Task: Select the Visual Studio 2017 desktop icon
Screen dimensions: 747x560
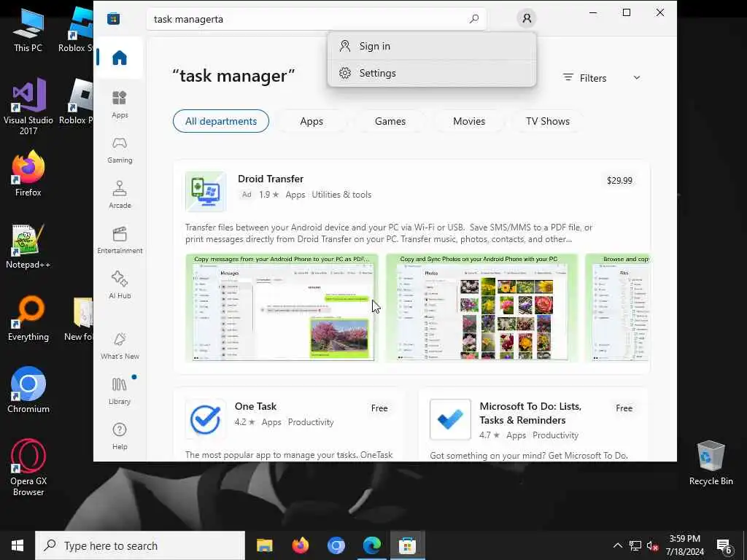Action: click(28, 106)
